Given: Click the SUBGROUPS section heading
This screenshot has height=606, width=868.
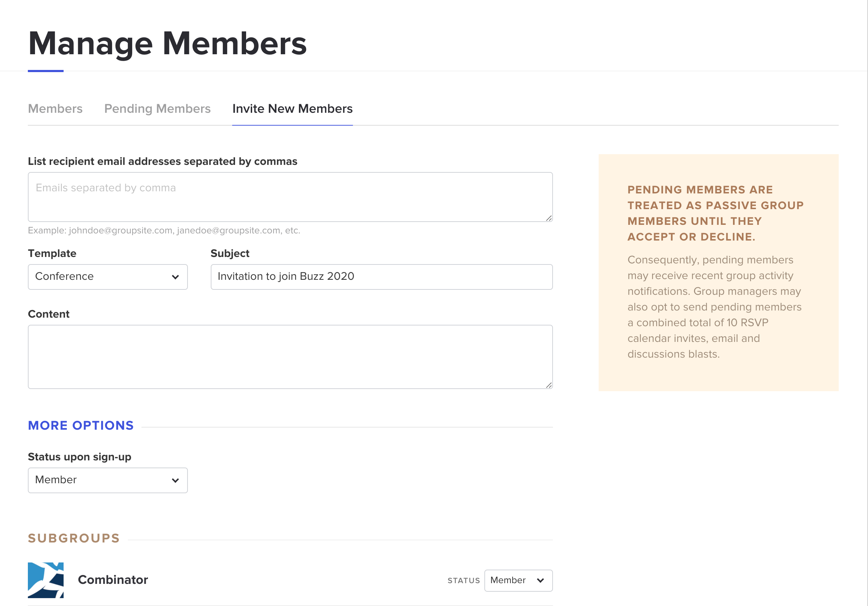Looking at the screenshot, I should click(74, 538).
